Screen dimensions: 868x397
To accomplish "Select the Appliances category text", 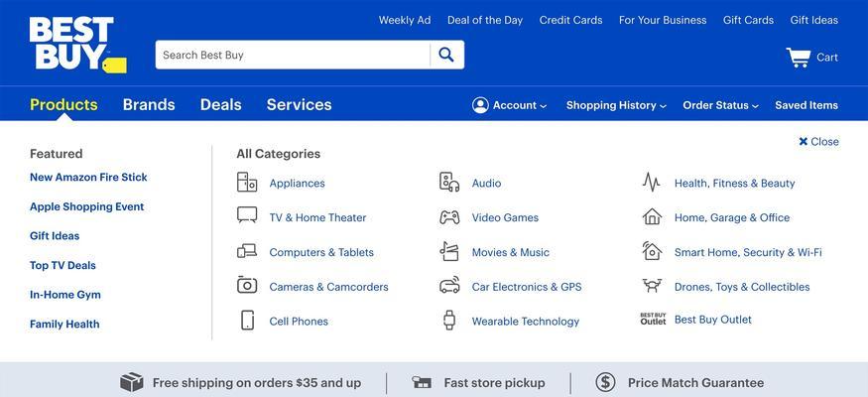I will (x=298, y=184).
